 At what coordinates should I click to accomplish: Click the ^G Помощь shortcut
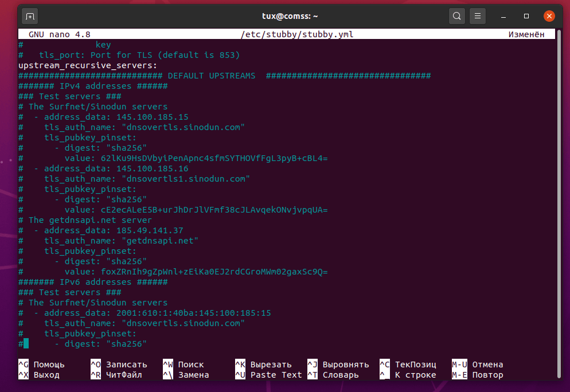tap(41, 364)
